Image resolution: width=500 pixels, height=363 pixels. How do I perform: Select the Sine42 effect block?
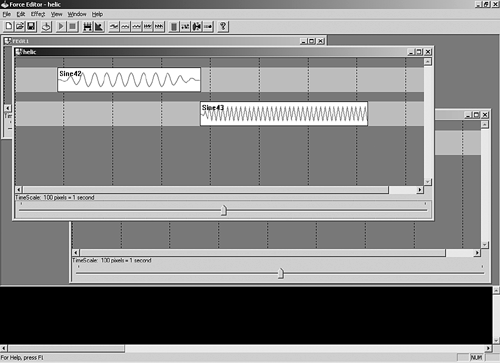(x=129, y=80)
